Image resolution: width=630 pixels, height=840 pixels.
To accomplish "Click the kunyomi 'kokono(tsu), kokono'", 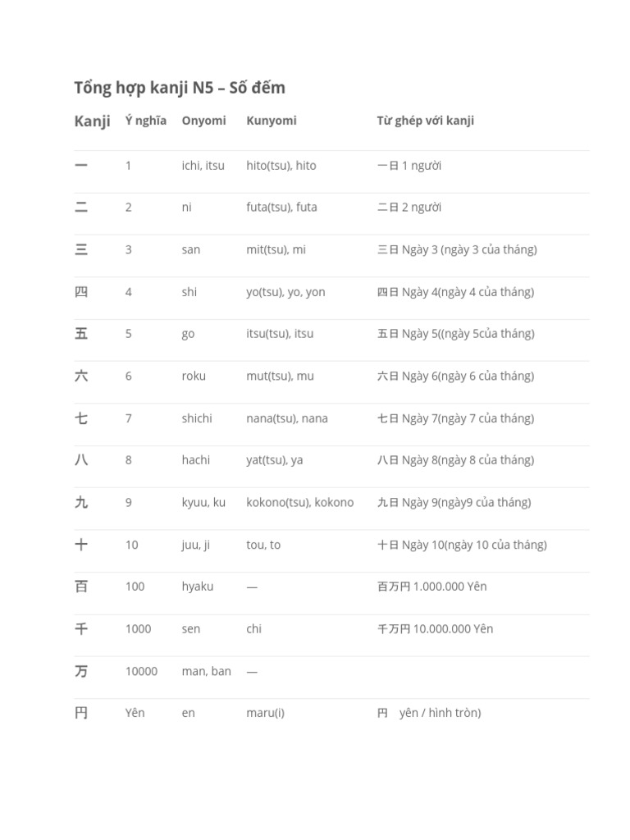I will click(299, 502).
